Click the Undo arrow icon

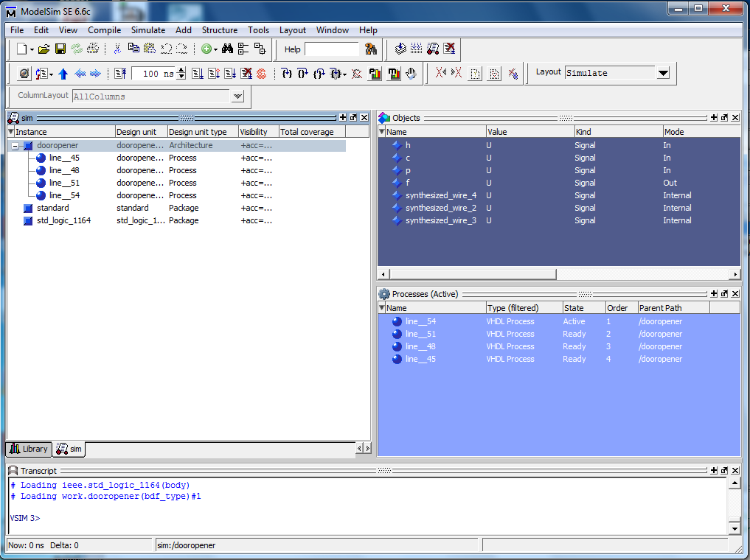point(167,48)
